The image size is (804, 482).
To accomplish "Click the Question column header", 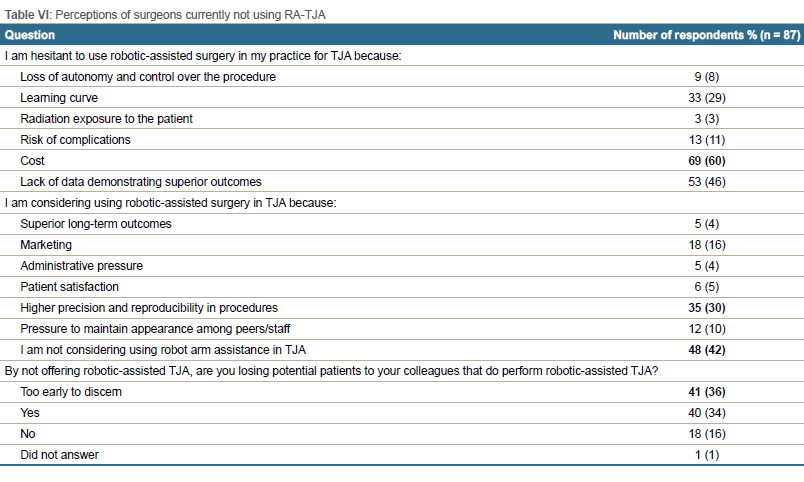I will [x=30, y=35].
